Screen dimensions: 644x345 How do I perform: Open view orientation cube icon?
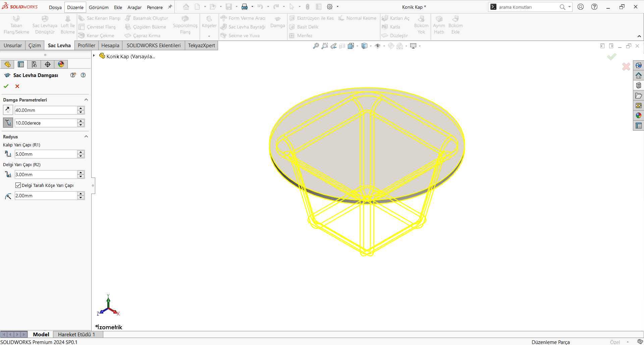click(351, 46)
